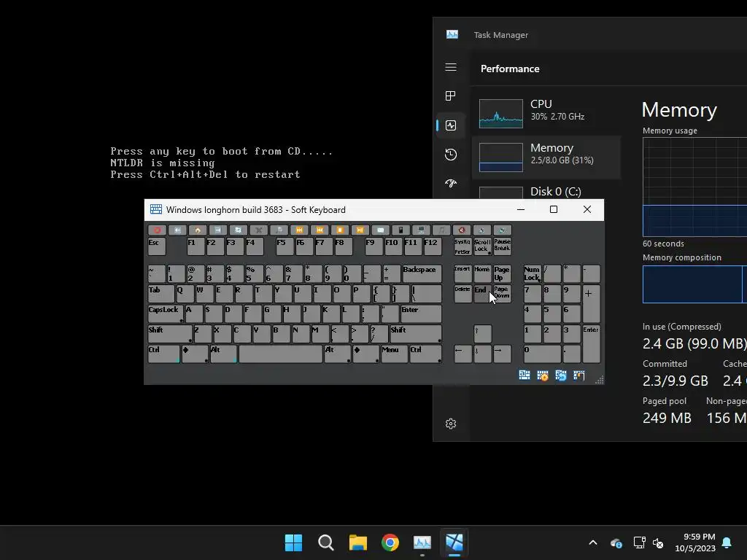This screenshot has width=747, height=560.
Task: Open the notification bell in the taskbar
Action: click(x=727, y=542)
